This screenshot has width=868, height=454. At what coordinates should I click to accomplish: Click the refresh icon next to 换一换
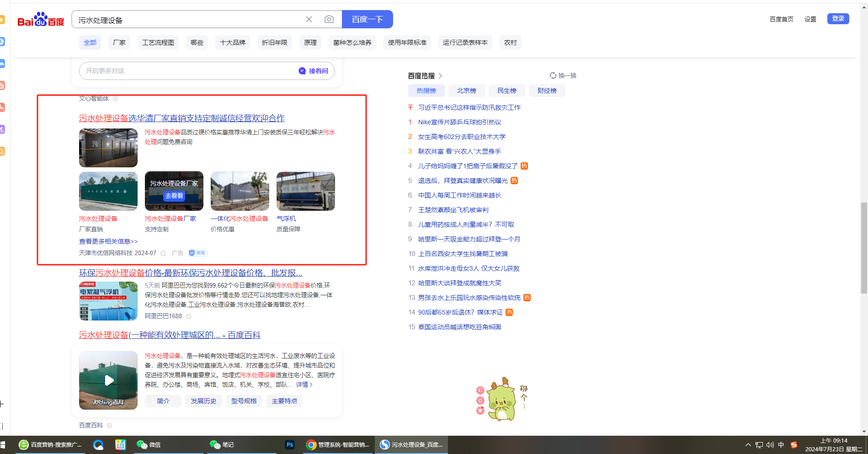(553, 76)
